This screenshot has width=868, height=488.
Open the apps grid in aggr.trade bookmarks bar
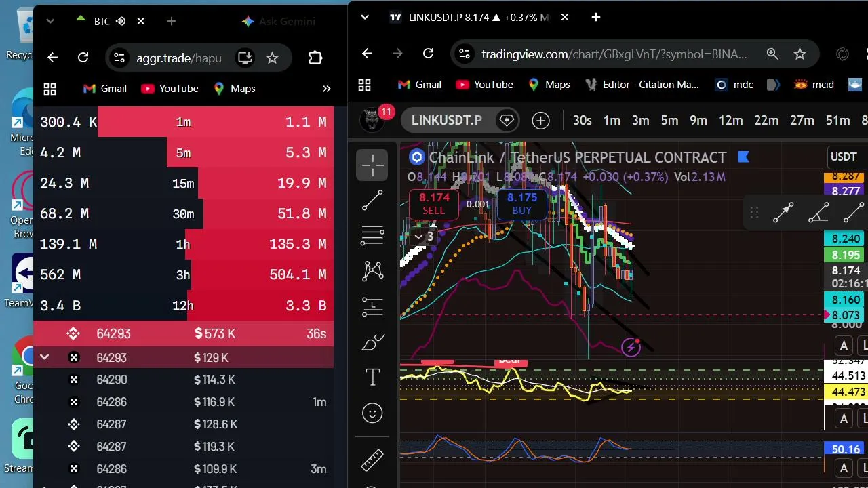pyautogui.click(x=50, y=89)
